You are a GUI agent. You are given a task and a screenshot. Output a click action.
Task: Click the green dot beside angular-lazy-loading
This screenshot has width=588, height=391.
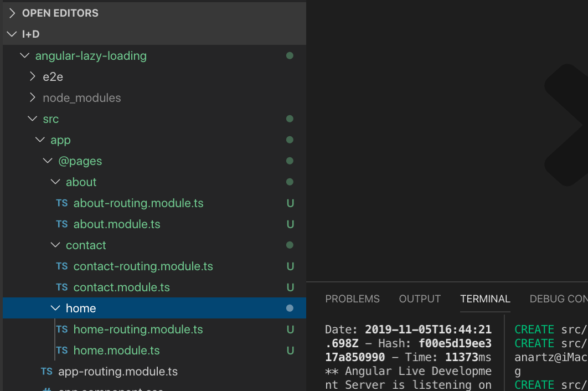(x=290, y=55)
